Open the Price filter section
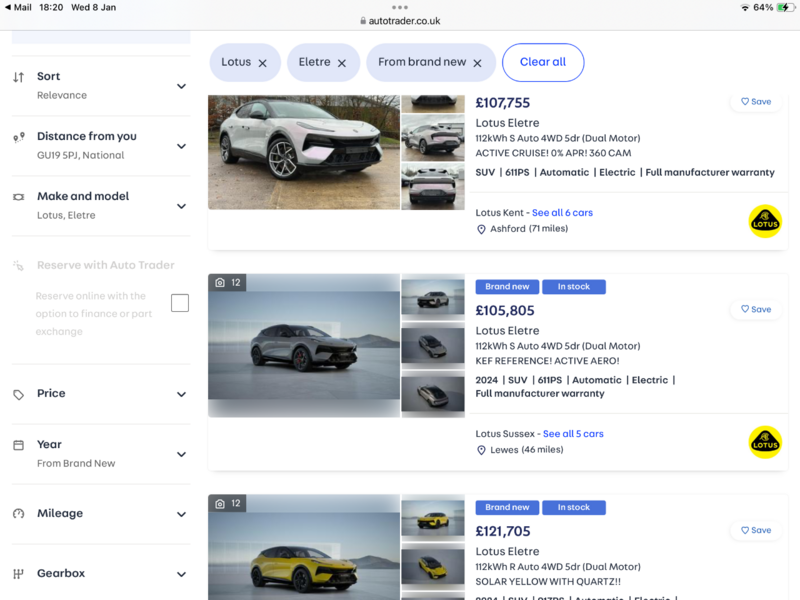Viewport: 800px width, 600px height. point(181,394)
